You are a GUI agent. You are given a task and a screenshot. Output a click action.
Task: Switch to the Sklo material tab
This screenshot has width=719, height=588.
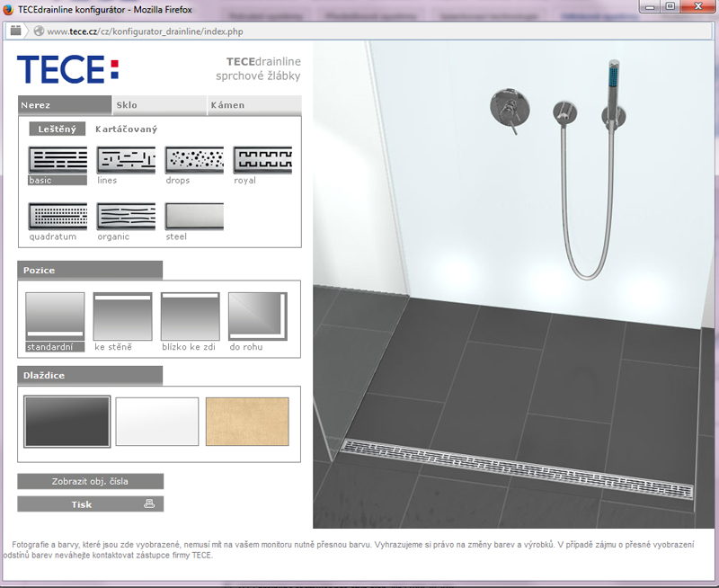tap(159, 105)
